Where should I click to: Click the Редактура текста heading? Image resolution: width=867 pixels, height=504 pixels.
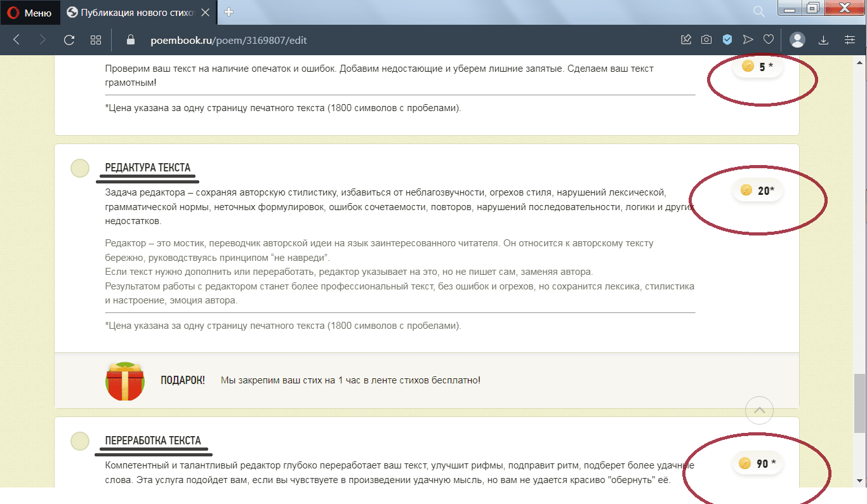click(147, 168)
